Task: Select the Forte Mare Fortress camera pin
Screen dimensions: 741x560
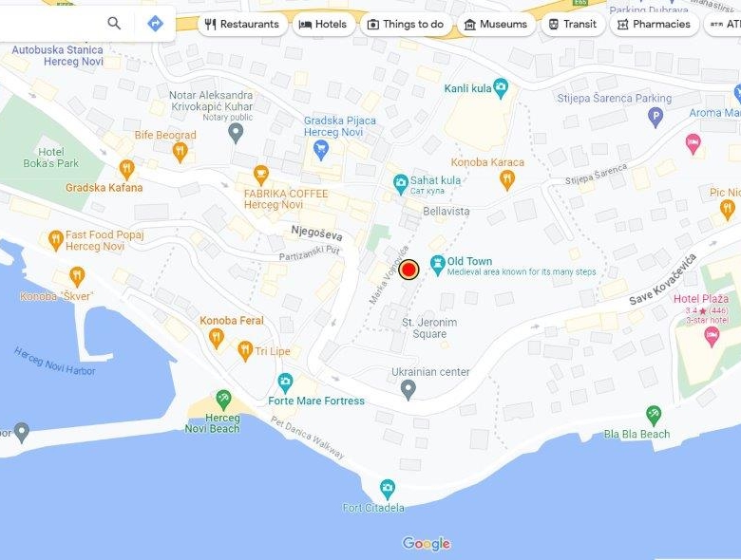Action: point(285,383)
